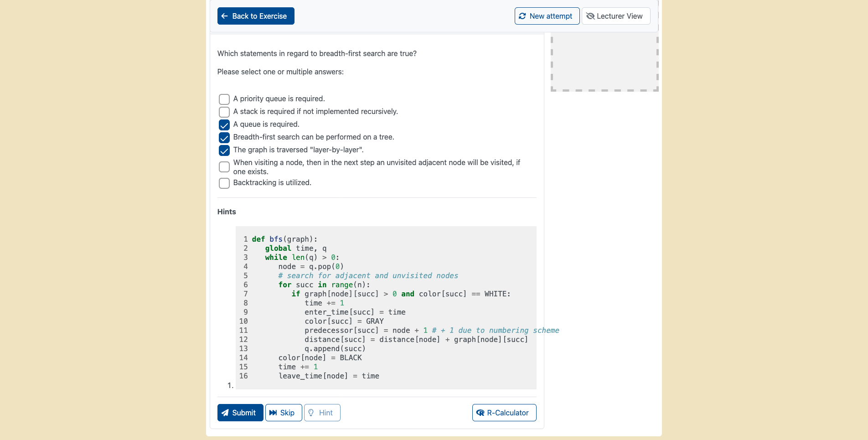Click 'Which statements in regard to breadth-first search' text
Viewport: 868px width, 440px height.
click(x=317, y=53)
